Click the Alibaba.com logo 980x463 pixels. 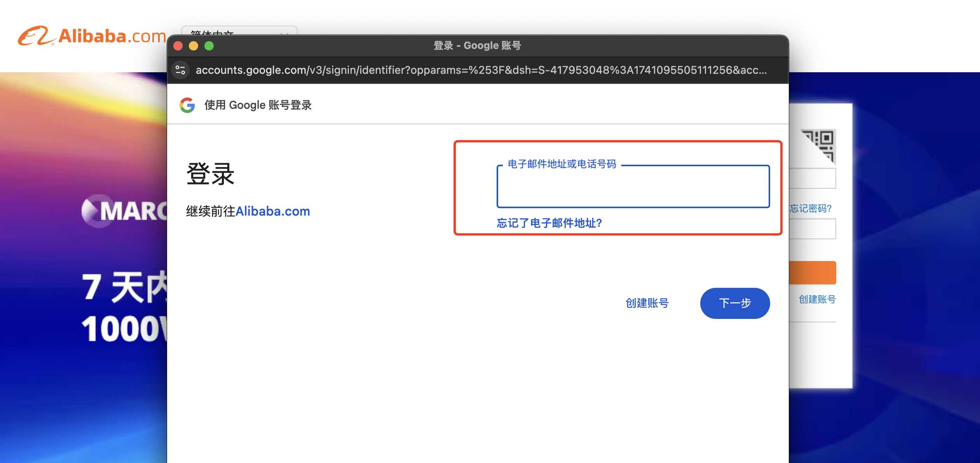click(91, 36)
